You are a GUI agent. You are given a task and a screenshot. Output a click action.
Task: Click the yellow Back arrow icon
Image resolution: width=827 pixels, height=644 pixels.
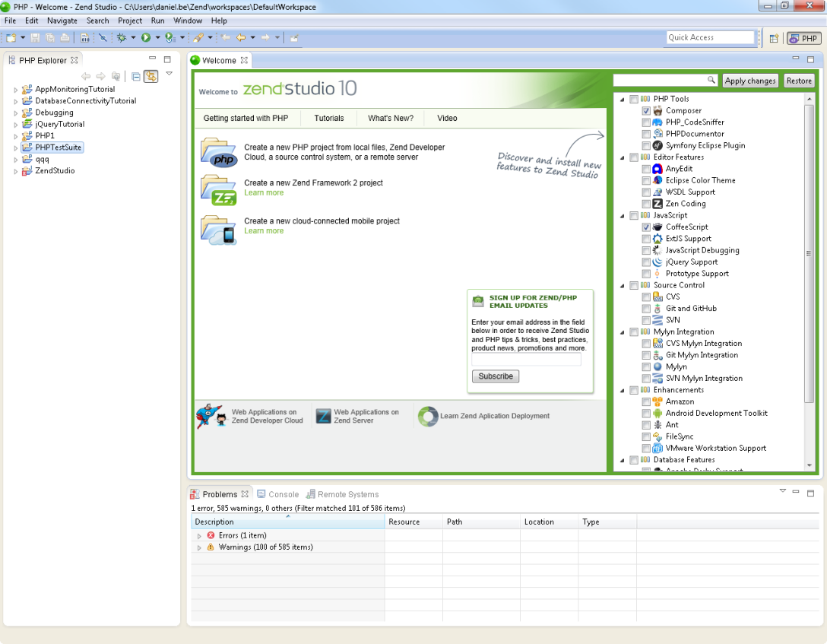pos(241,37)
